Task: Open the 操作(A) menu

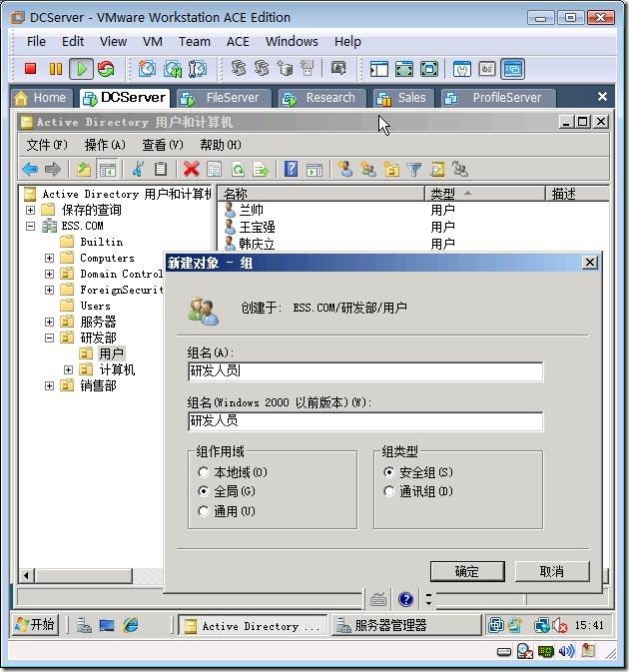Action: coord(105,145)
